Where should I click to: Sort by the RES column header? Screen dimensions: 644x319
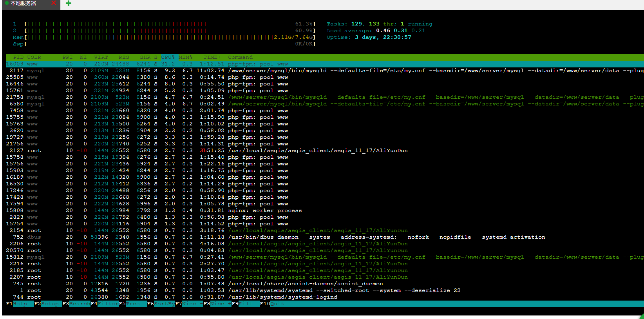(124, 57)
